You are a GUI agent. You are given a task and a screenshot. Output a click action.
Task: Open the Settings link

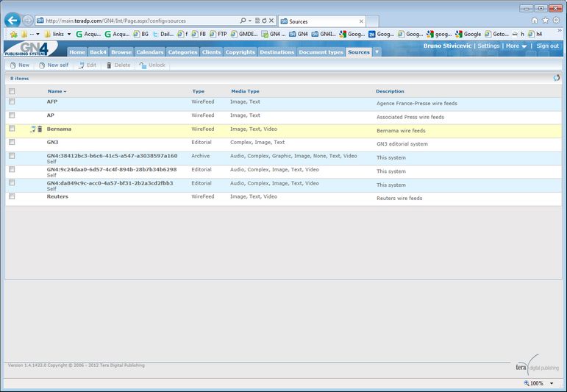point(488,46)
